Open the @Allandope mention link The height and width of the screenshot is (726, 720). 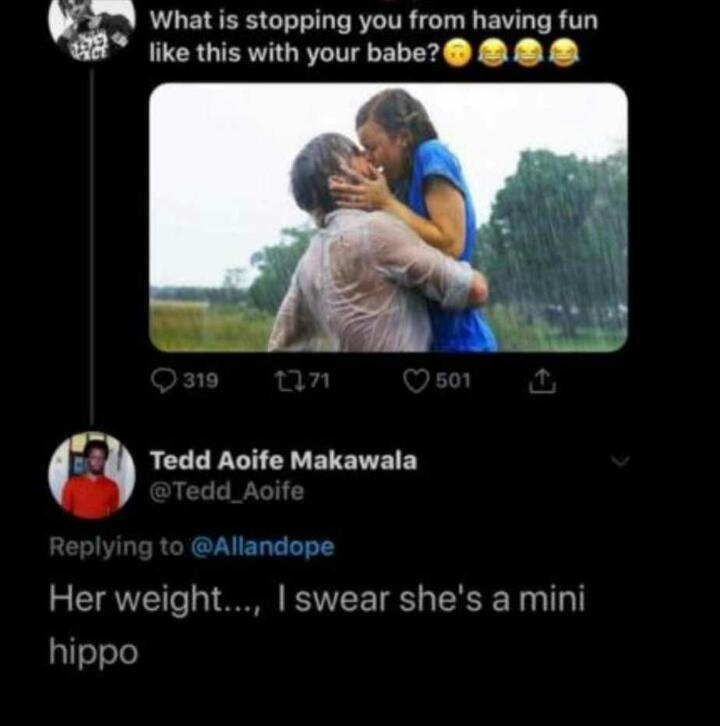pyautogui.click(x=262, y=547)
